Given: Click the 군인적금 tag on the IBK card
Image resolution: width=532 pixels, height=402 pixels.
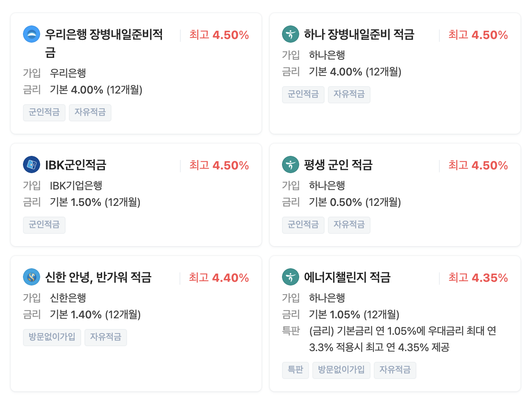Looking at the screenshot, I should tap(44, 225).
